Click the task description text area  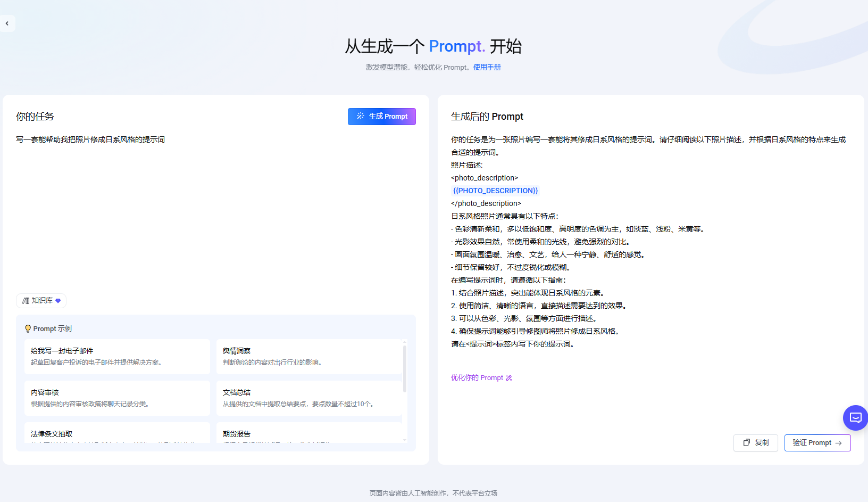215,213
